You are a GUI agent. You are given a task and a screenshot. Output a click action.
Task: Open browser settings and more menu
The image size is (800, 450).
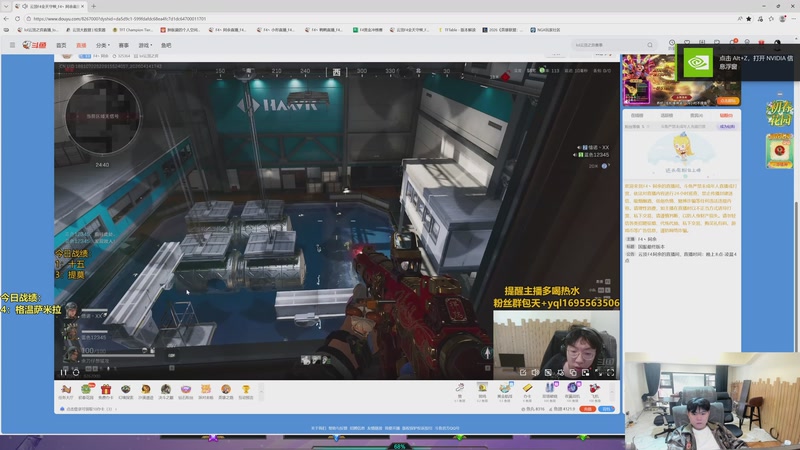pyautogui.click(x=793, y=18)
